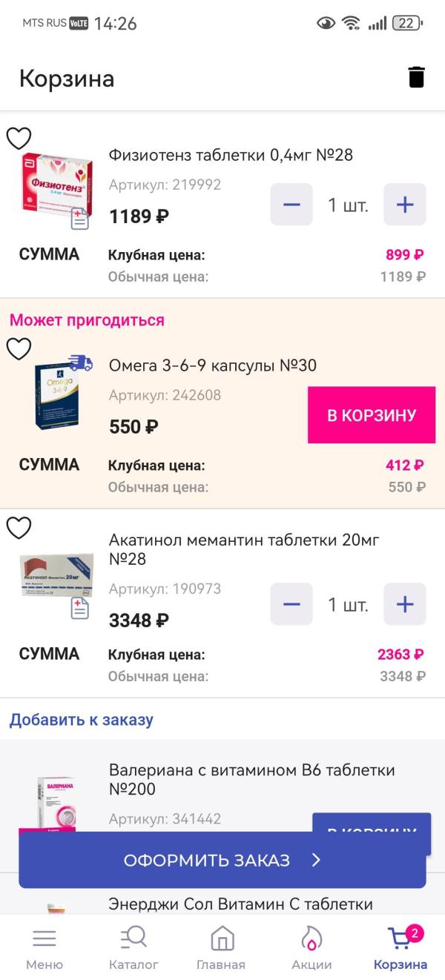Open the Меню tab

pos(44,948)
